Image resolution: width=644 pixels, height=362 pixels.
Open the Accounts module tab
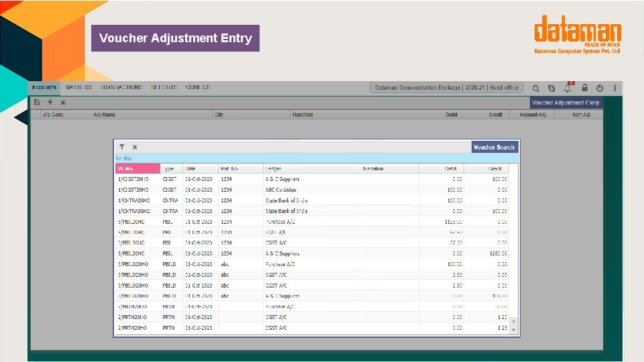click(44, 87)
